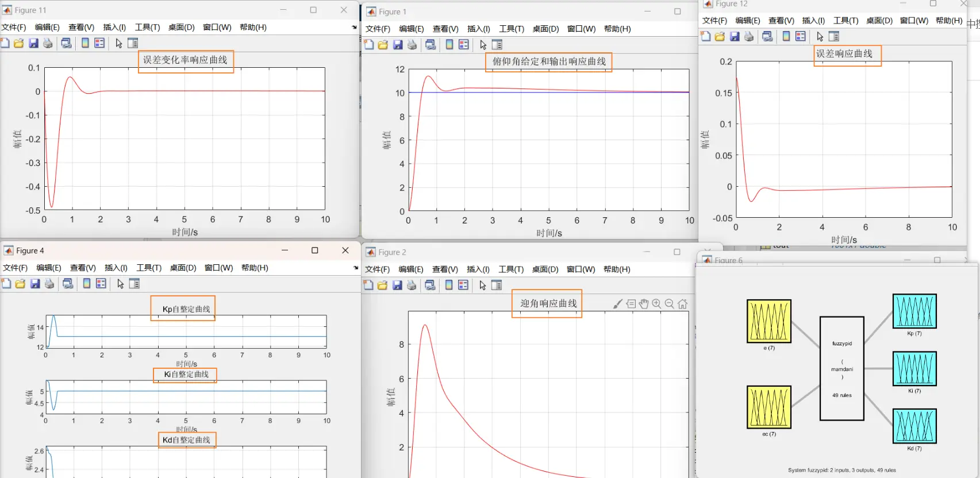980x478 pixels.
Task: Link plot icon in Figure 4 toolbar
Action: point(68,284)
